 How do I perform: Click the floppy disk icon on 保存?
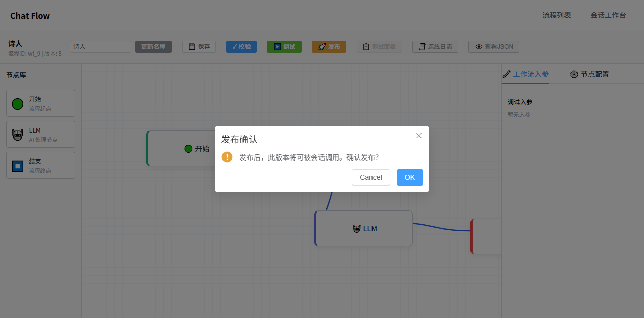pos(192,47)
